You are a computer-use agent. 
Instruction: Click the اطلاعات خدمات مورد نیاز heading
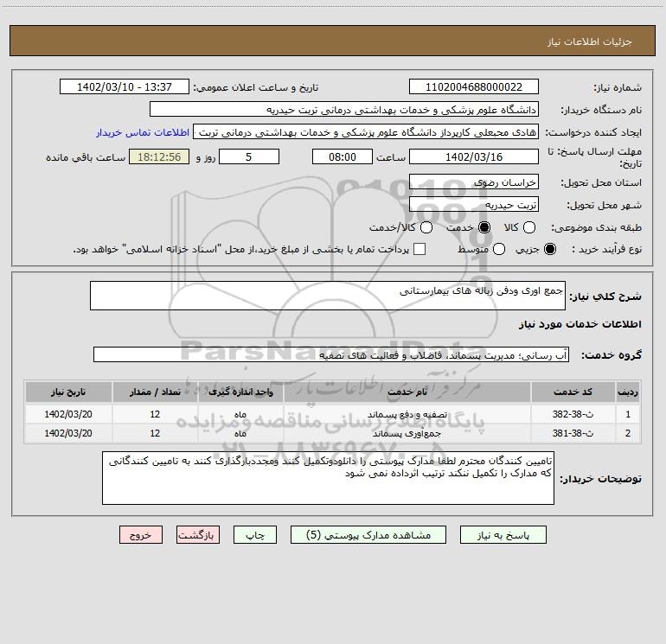click(x=580, y=324)
